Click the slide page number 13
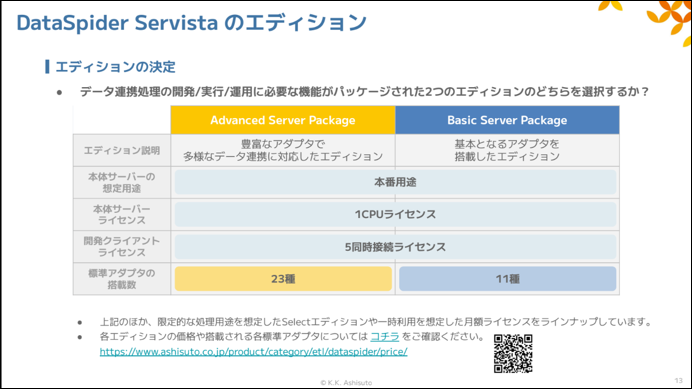Viewport: 692px width, 389px height. [678, 380]
